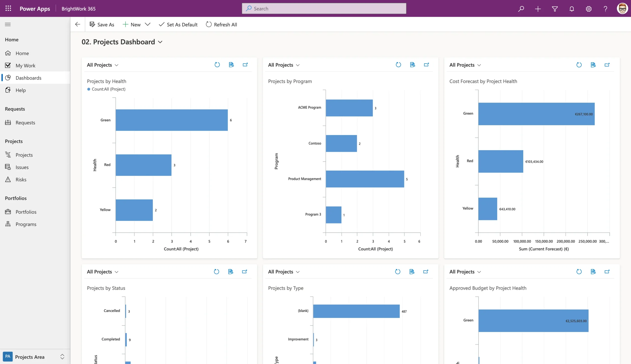This screenshot has height=364, width=631.
Task: Open the Projects by Program chart in full screen
Action: pyautogui.click(x=426, y=64)
